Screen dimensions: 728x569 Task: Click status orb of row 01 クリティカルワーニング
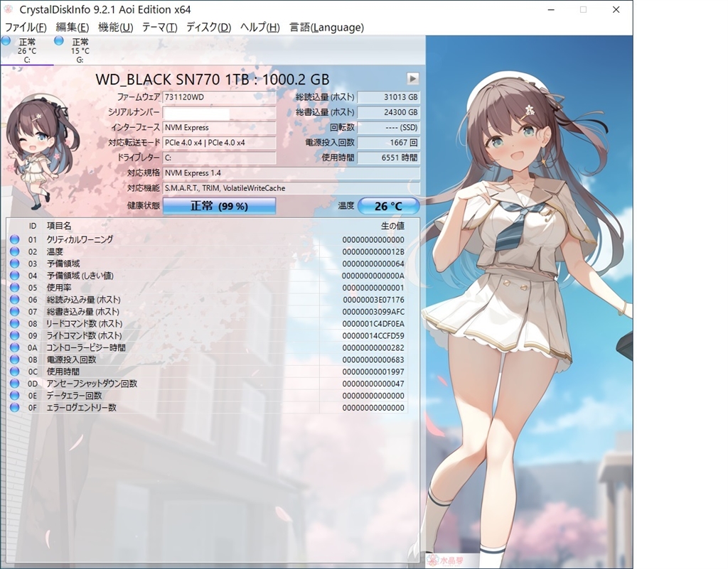[15, 239]
